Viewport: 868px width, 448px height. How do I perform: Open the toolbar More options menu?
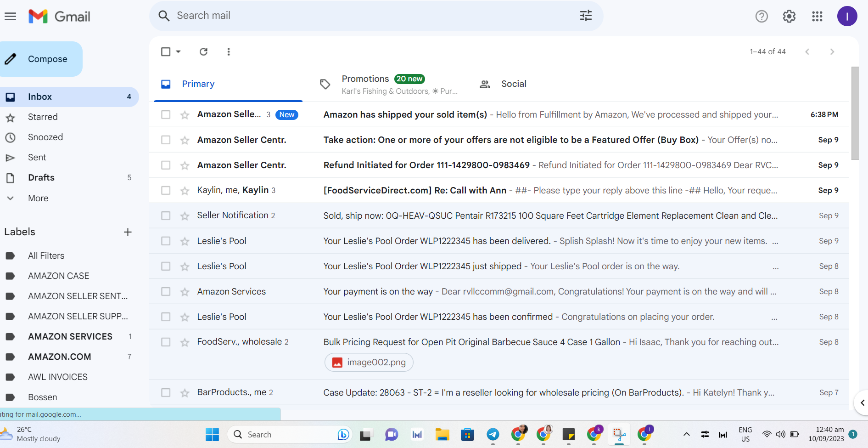point(229,51)
